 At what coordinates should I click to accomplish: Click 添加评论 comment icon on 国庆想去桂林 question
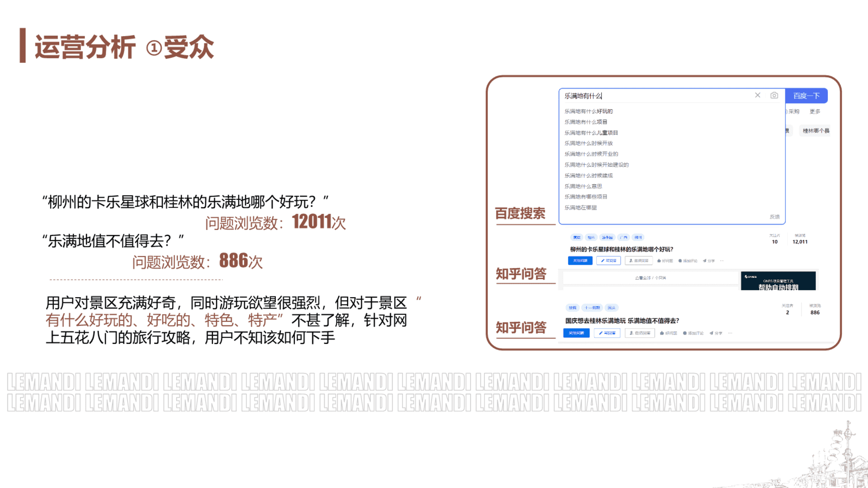(x=685, y=333)
